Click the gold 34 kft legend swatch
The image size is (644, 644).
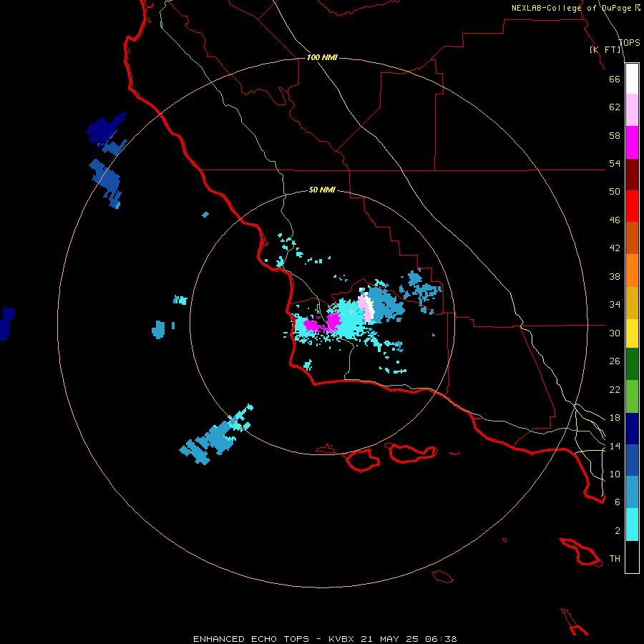632,303
